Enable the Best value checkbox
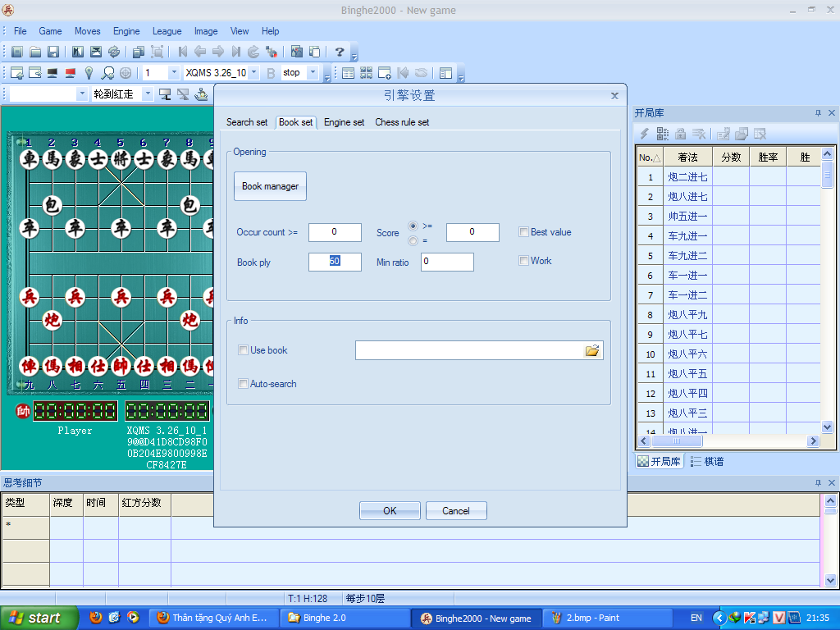 click(x=524, y=232)
